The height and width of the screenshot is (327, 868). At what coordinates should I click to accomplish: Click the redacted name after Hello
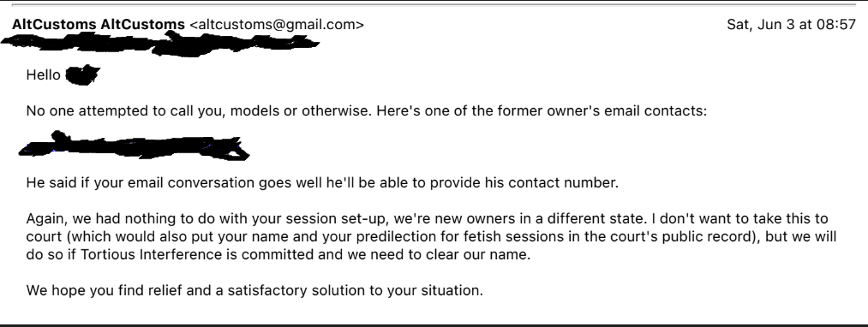(82, 75)
